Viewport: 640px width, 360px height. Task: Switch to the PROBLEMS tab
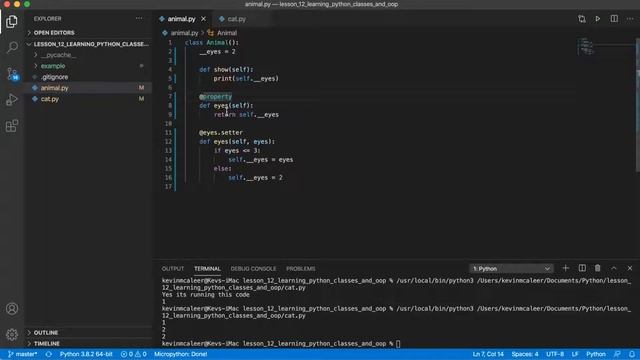[300, 269]
